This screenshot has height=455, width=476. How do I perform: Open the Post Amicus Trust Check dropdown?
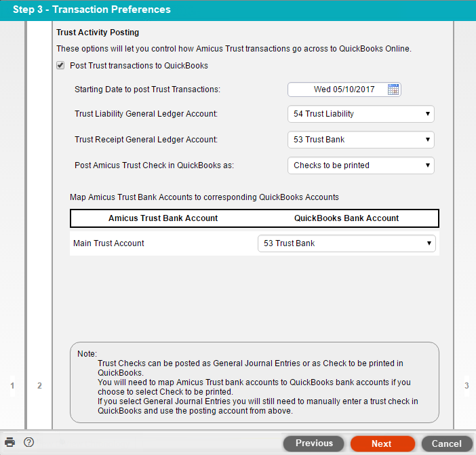tap(361, 165)
